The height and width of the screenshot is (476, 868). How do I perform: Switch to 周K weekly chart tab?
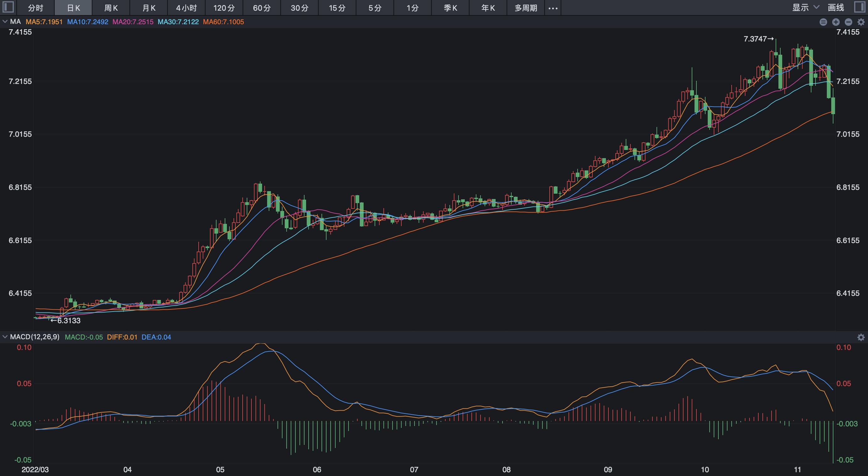click(x=111, y=8)
